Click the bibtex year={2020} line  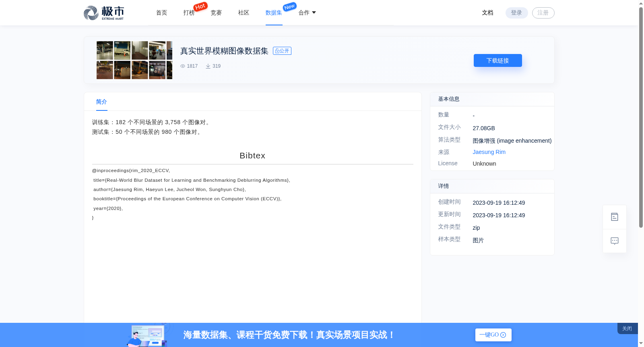point(108,208)
